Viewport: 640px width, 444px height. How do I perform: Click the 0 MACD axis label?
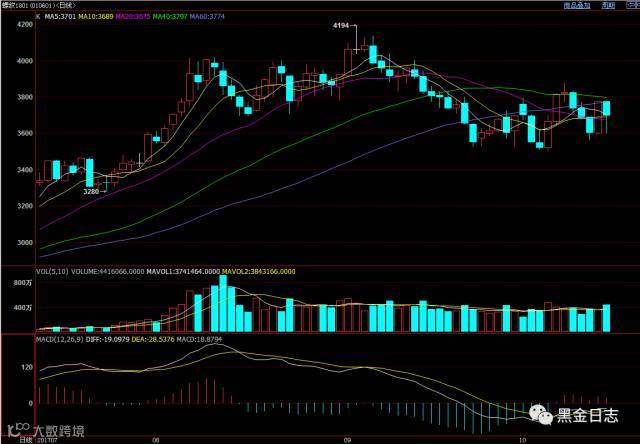31,404
